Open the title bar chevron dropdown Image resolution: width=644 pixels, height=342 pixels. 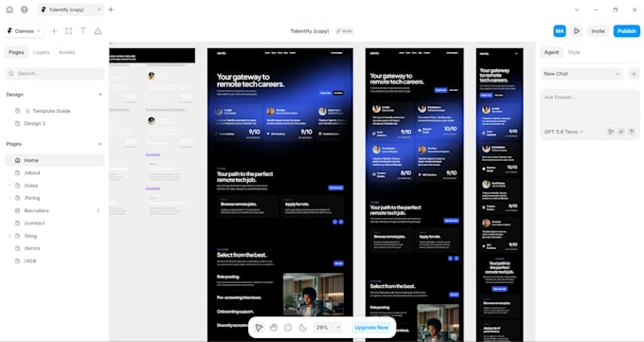(x=577, y=9)
